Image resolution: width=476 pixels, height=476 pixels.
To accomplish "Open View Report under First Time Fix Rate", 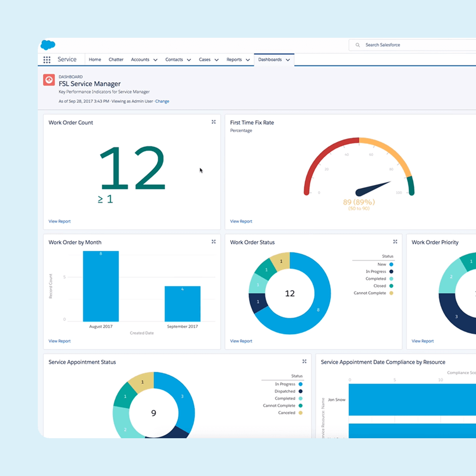I will coord(241,221).
